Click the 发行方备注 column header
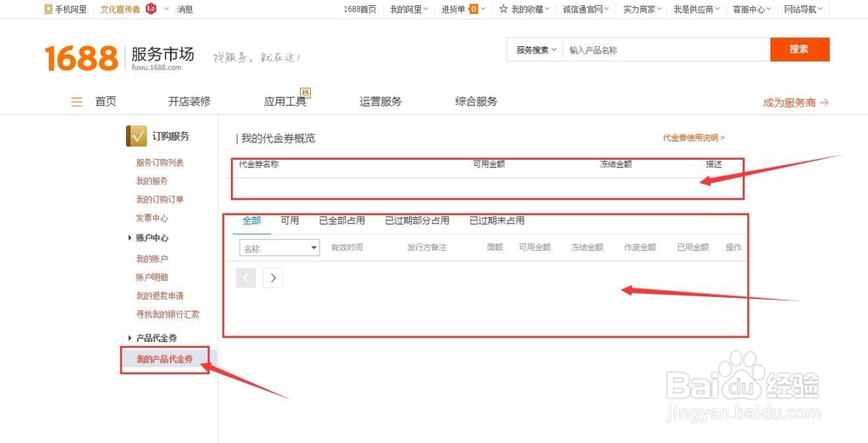The width and height of the screenshot is (868, 443). coord(427,247)
